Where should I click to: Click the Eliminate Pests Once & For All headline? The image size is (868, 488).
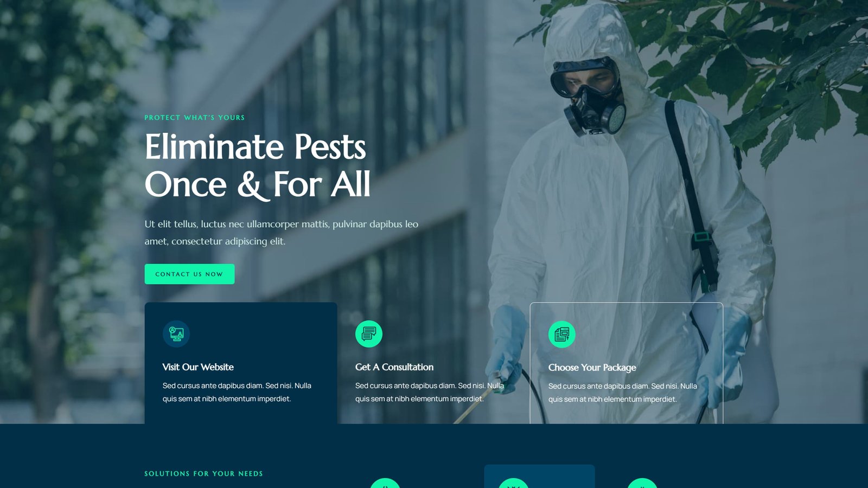tap(257, 165)
